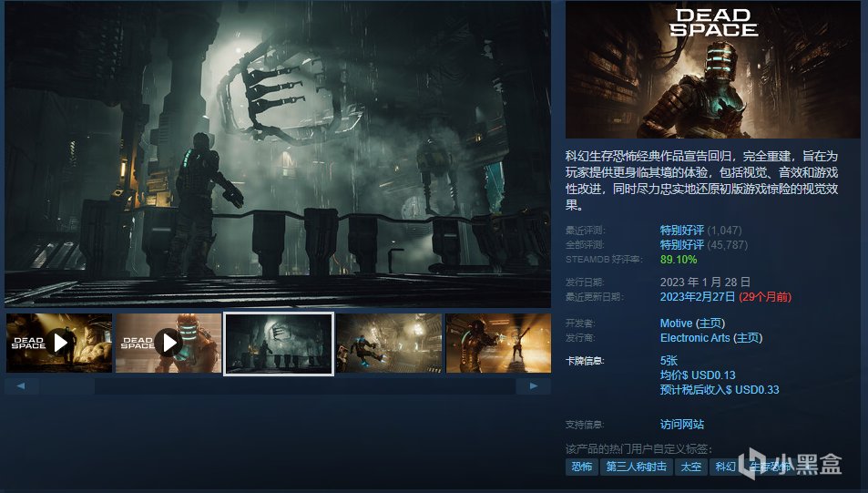Click the card average price 均价$ USD0.13
The image size is (868, 493).
(698, 375)
